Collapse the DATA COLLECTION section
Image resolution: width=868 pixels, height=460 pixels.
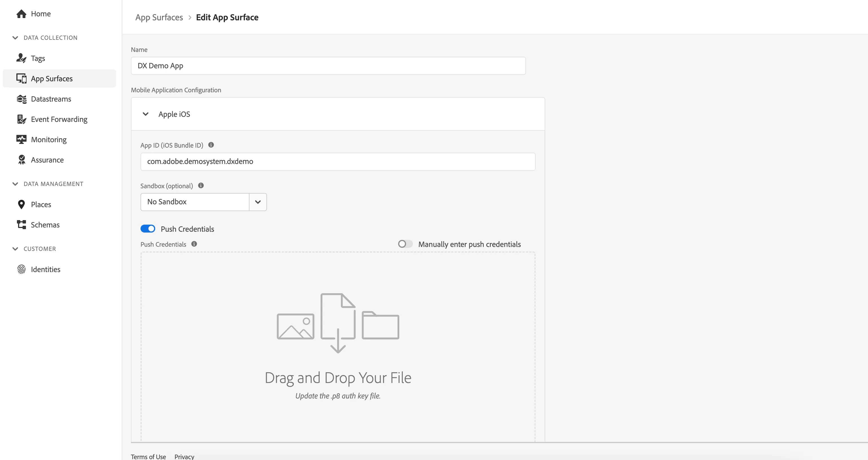pos(15,38)
